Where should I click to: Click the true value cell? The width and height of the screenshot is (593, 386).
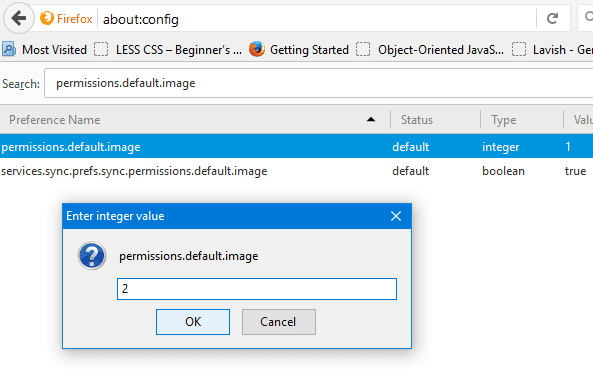[575, 171]
